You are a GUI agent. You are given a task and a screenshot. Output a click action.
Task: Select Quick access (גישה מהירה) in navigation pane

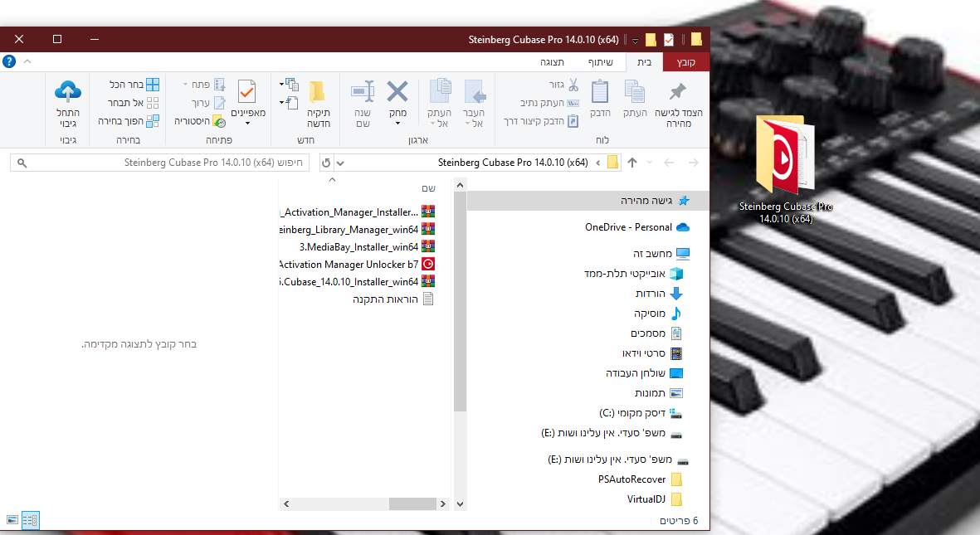(588, 201)
